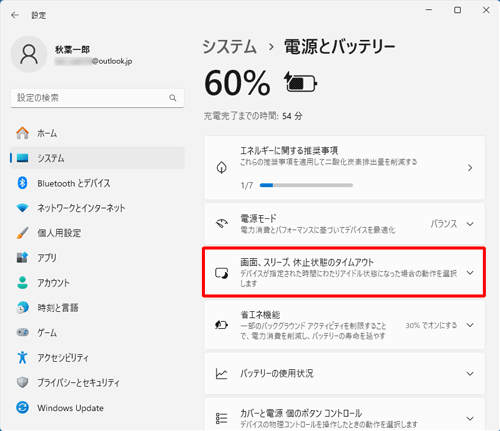
Task: Open エネルギーに関する推奨事項 via right chevron
Action: (x=470, y=168)
